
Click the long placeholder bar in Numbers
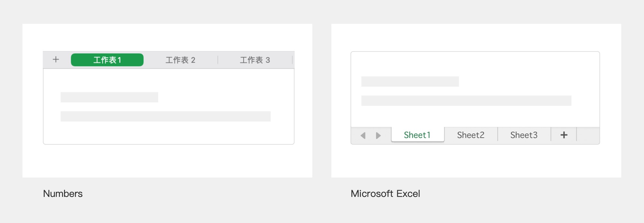(165, 116)
